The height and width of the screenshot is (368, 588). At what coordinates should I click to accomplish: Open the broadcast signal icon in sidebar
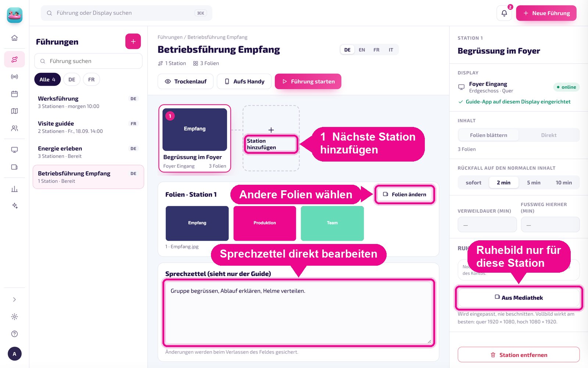tap(14, 77)
